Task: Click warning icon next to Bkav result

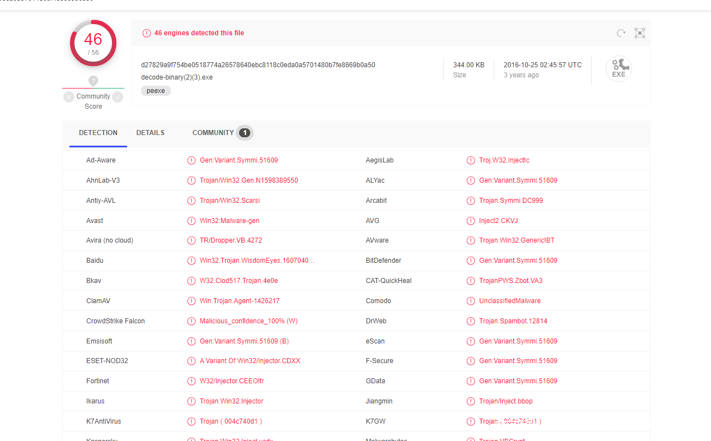Action: click(x=191, y=281)
